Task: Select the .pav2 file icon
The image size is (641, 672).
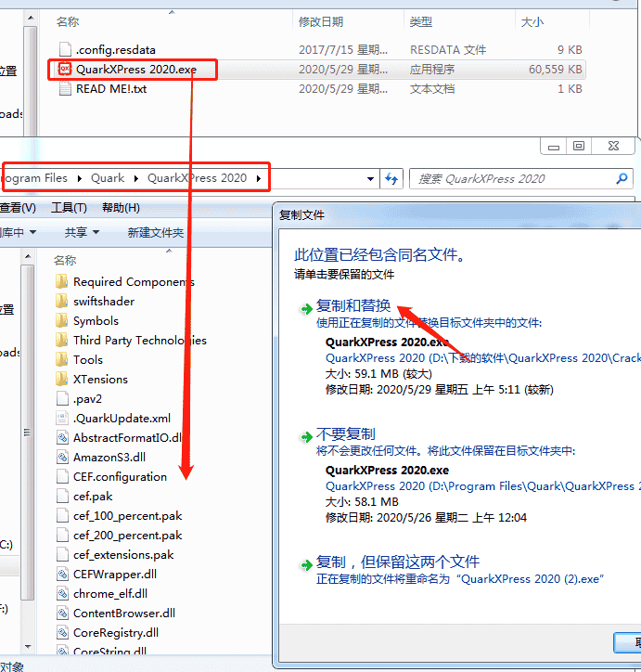Action: pos(62,398)
